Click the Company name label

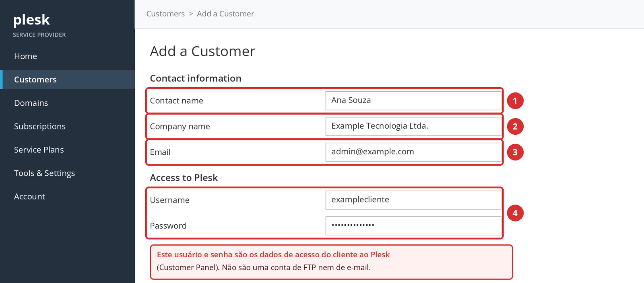pos(180,127)
